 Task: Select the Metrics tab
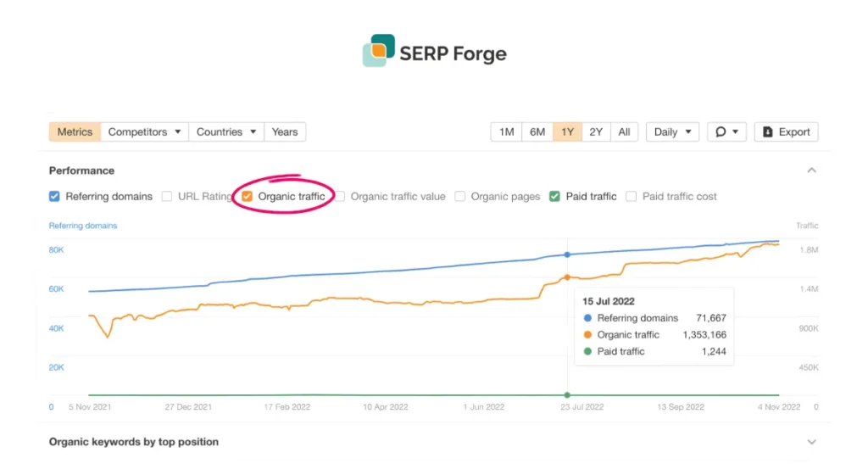(x=75, y=131)
